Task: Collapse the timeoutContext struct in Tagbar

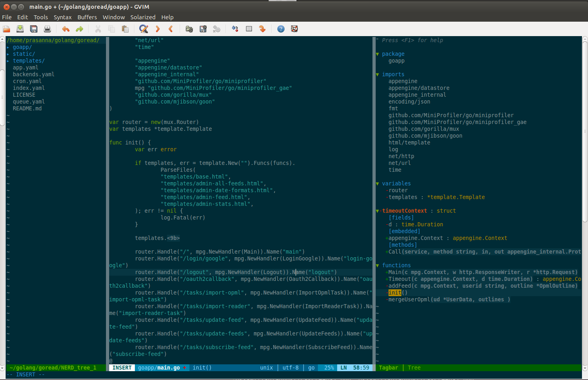Action: pos(377,211)
